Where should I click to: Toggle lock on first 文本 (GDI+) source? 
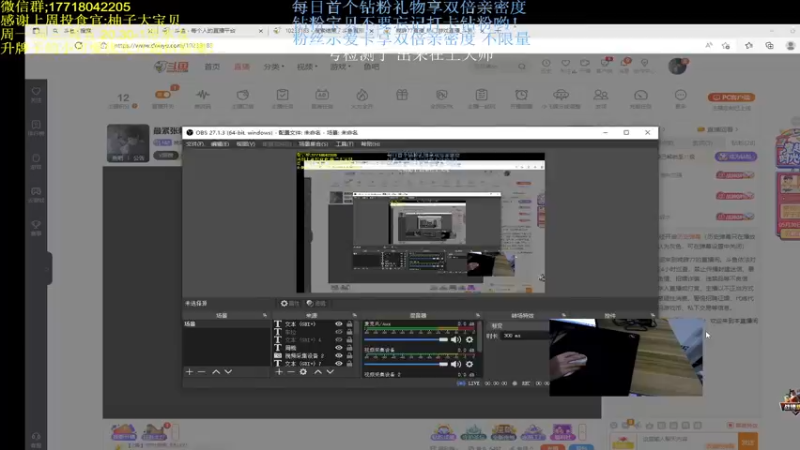pos(349,324)
